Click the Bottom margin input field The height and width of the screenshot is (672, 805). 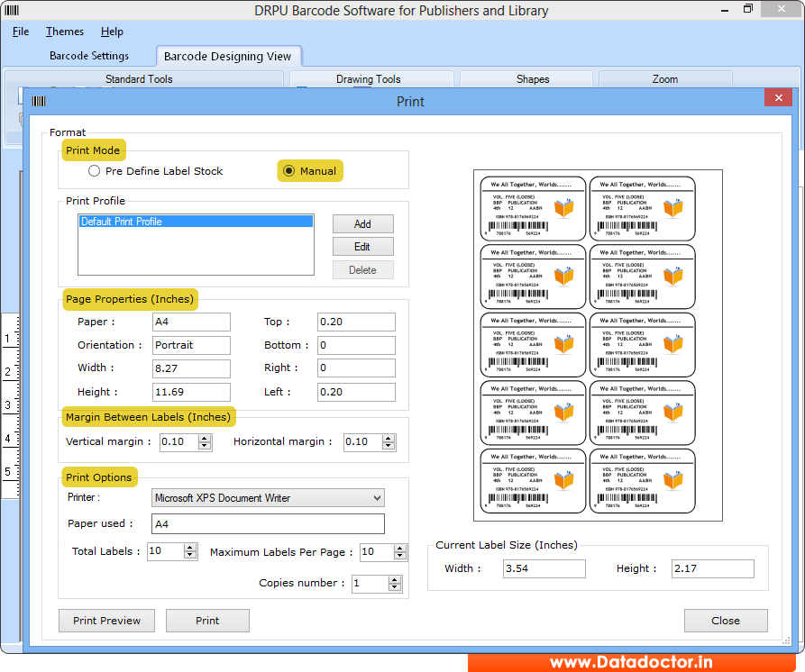coord(356,345)
